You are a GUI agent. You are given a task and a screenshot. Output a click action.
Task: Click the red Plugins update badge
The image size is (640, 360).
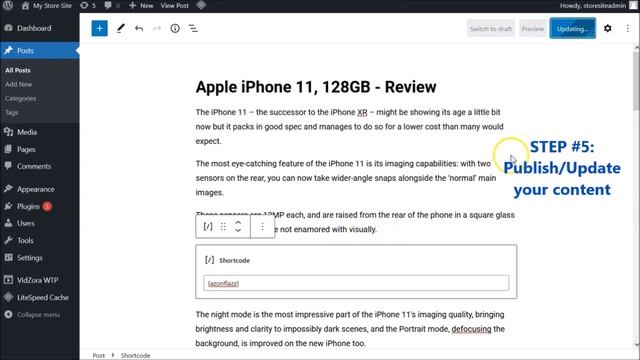point(47,206)
